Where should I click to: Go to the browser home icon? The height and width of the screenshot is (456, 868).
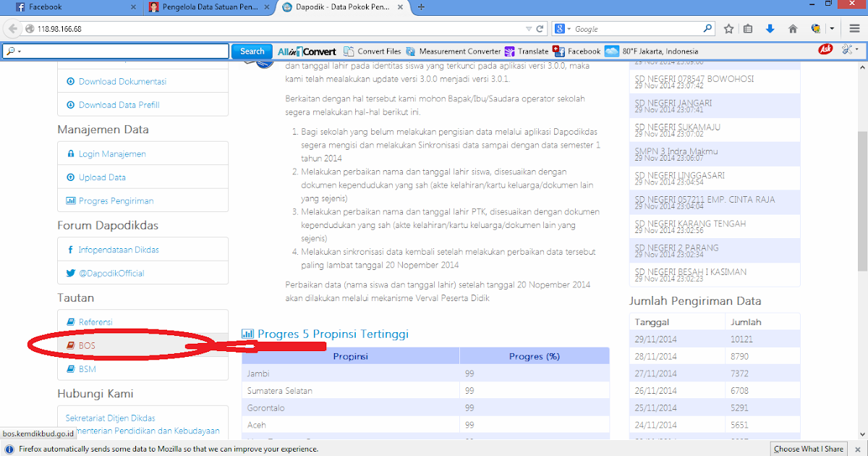pyautogui.click(x=793, y=29)
